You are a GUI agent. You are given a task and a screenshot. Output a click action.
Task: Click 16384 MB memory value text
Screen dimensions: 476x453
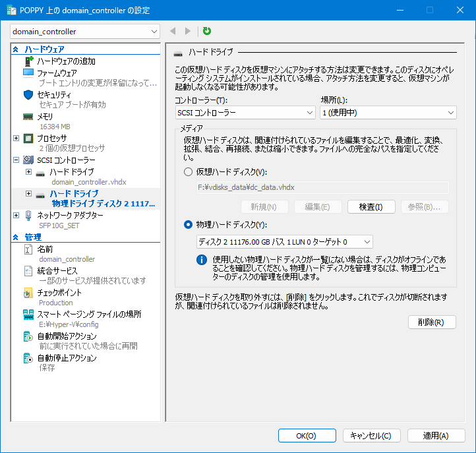[55, 127]
